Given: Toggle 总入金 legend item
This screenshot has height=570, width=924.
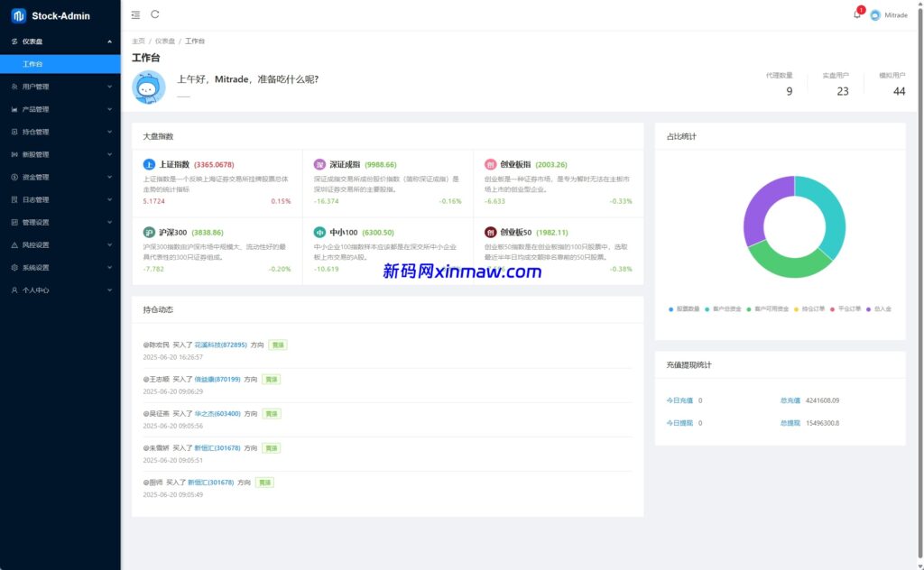Looking at the screenshot, I should pyautogui.click(x=879, y=308).
